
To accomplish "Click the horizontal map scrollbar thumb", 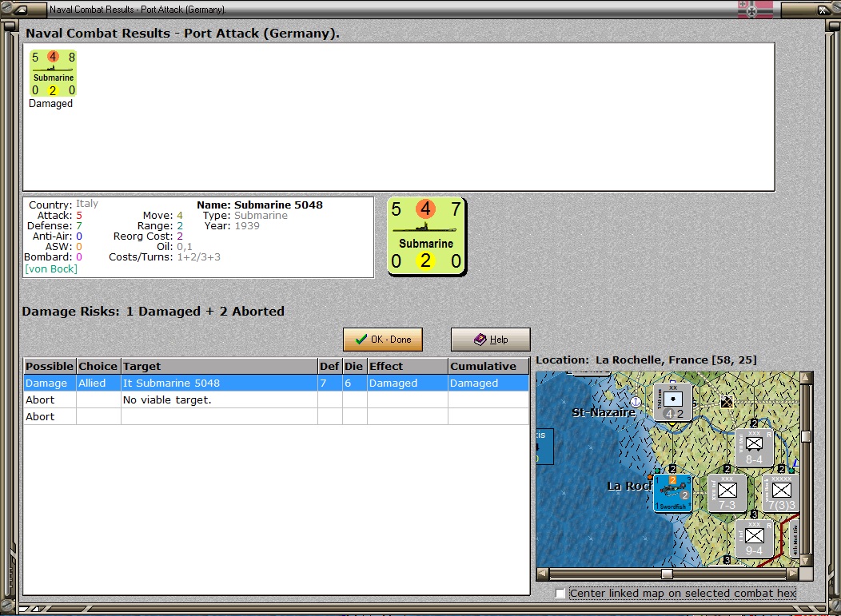I will [667, 574].
